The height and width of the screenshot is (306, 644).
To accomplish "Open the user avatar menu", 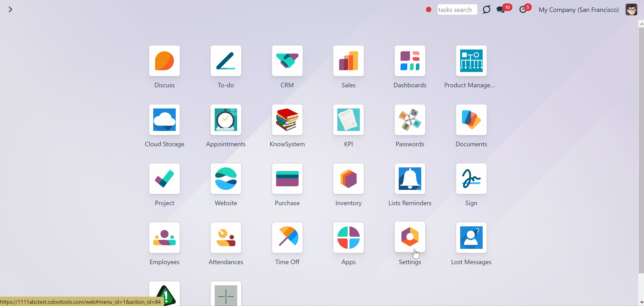I will (631, 9).
